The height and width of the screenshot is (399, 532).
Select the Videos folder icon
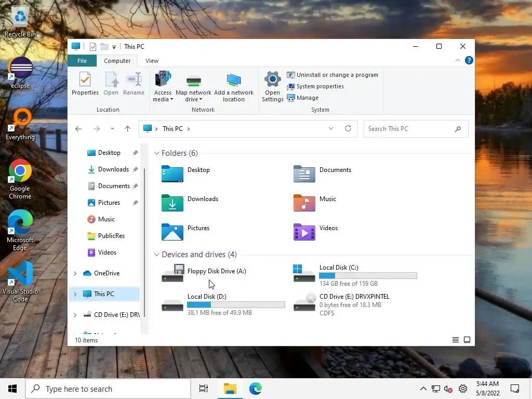[304, 232]
